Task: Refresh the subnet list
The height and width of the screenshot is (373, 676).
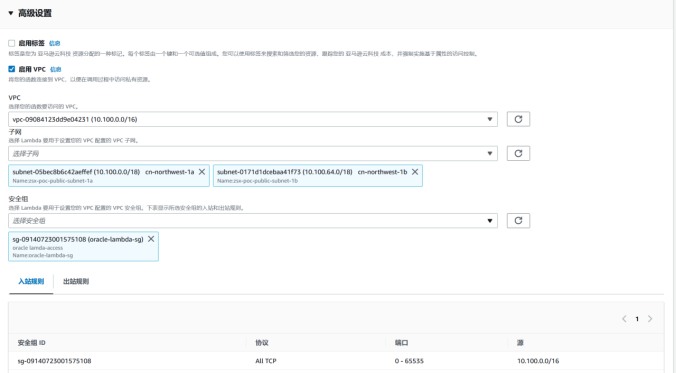Action: (518, 154)
